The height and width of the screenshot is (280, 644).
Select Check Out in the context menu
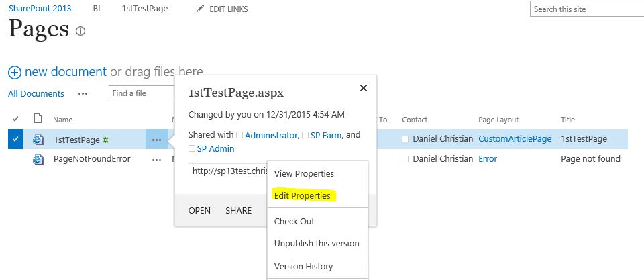click(x=294, y=221)
